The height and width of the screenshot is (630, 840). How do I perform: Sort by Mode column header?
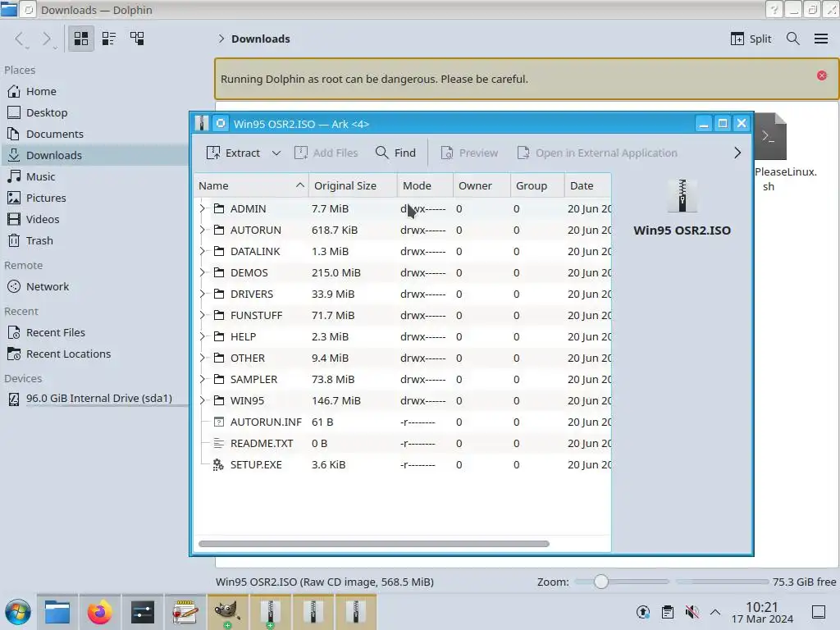point(426,186)
